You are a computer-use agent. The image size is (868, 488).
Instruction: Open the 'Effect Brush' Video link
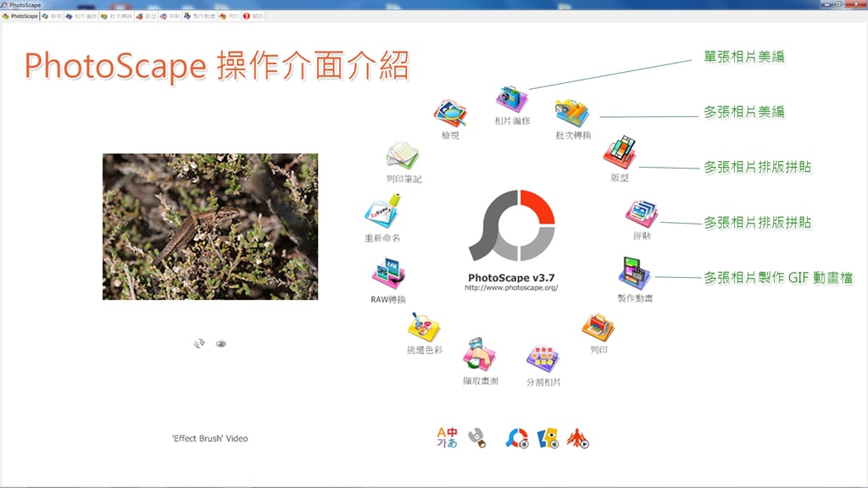(210, 438)
